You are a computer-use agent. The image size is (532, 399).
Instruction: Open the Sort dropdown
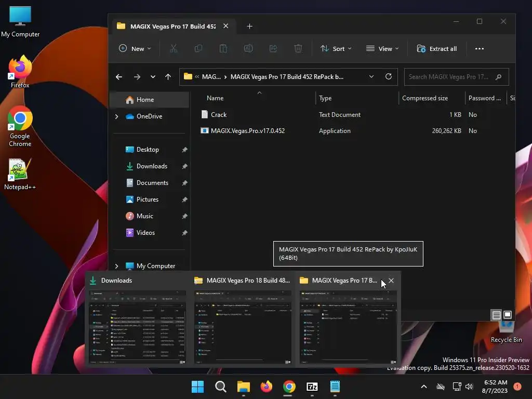point(336,48)
